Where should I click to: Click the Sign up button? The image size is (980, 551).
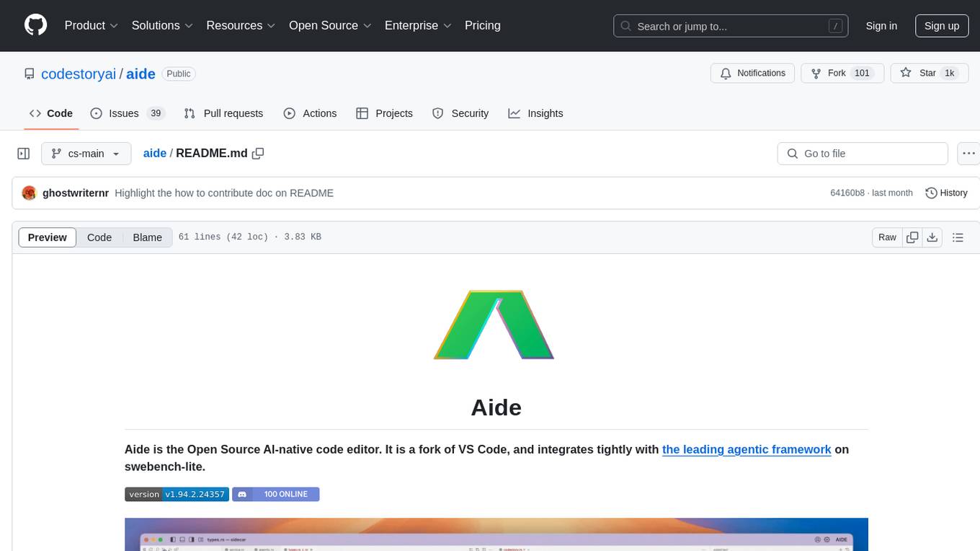pyautogui.click(x=942, y=26)
